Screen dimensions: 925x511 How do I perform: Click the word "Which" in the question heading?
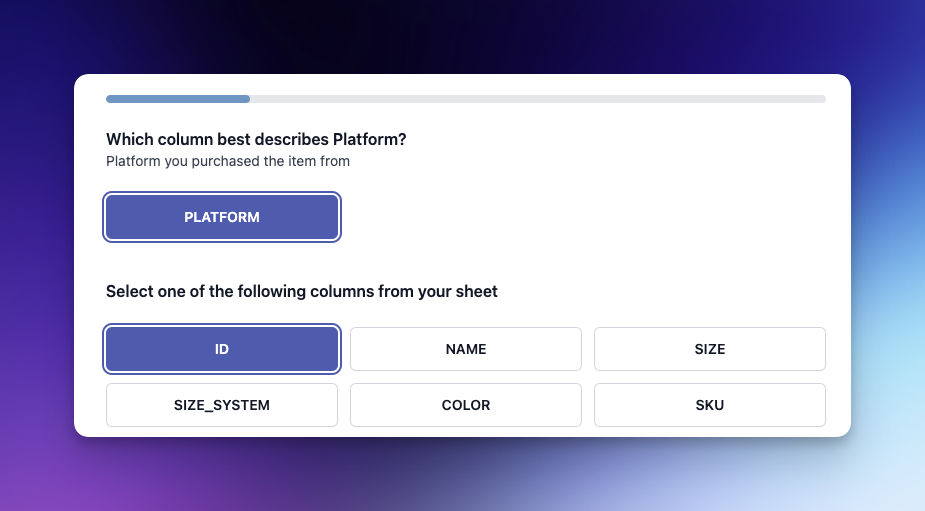point(128,139)
